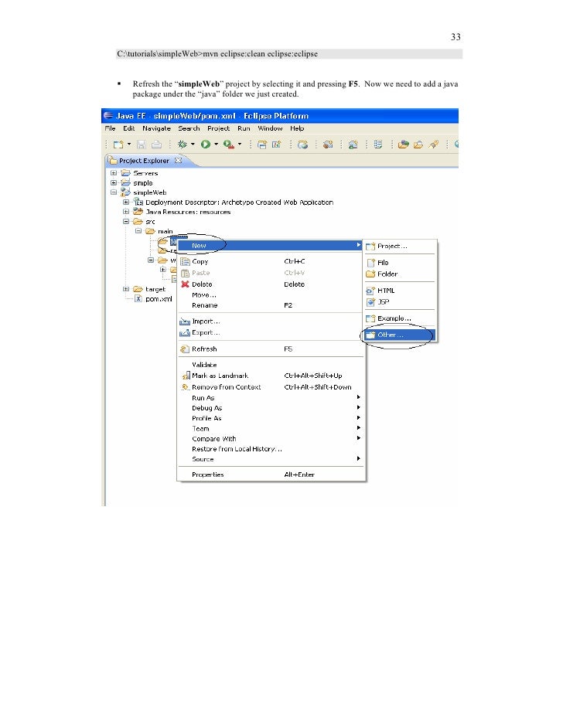
Task: Expand the Deployment Descriptor node
Action: click(126, 202)
